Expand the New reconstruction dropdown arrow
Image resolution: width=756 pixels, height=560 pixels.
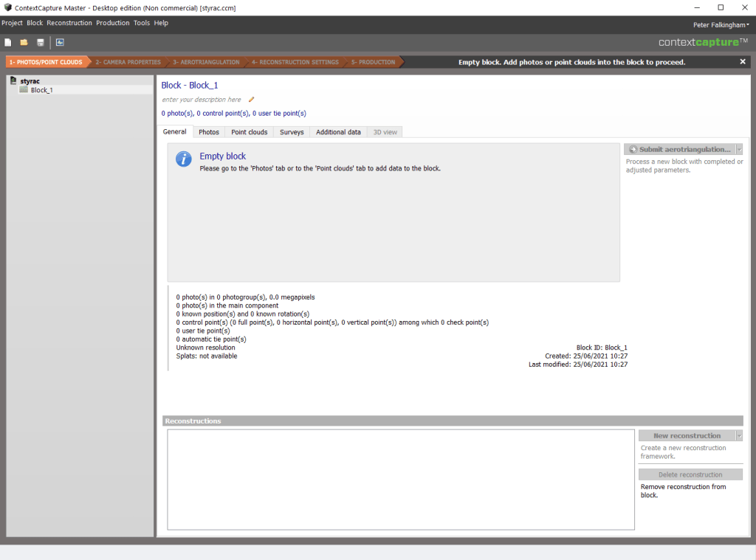[x=739, y=436]
